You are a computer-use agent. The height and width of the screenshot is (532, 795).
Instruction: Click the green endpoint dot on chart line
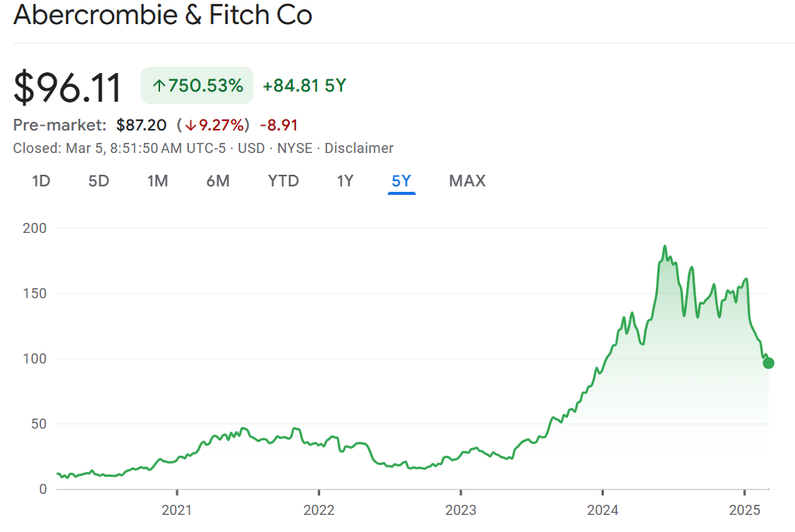769,363
